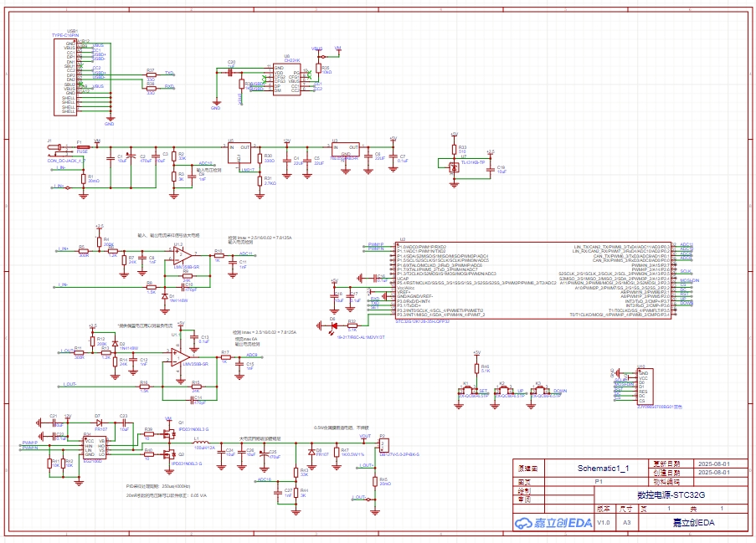Click the K2 UP push button
756x543 pixels.
click(x=503, y=391)
